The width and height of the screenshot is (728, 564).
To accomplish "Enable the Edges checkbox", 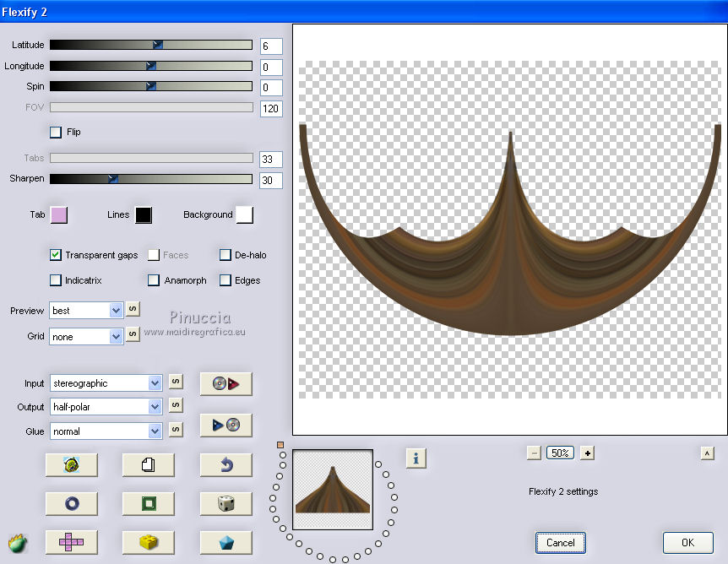I will (225, 280).
